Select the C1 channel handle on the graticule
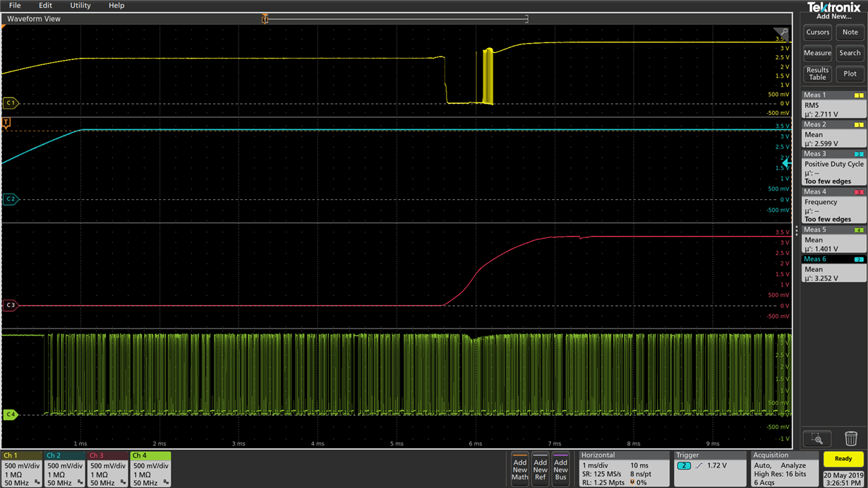Image resolution: width=868 pixels, height=488 pixels. click(10, 103)
